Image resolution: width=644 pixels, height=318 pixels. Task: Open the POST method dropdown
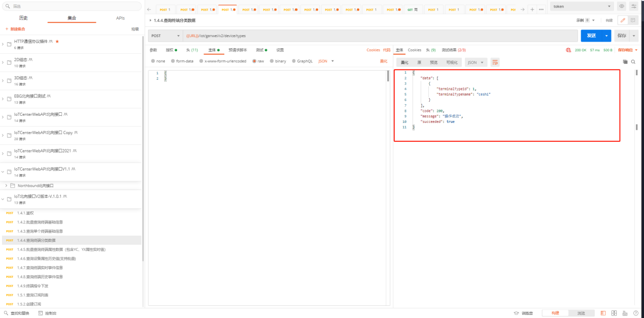(x=165, y=36)
